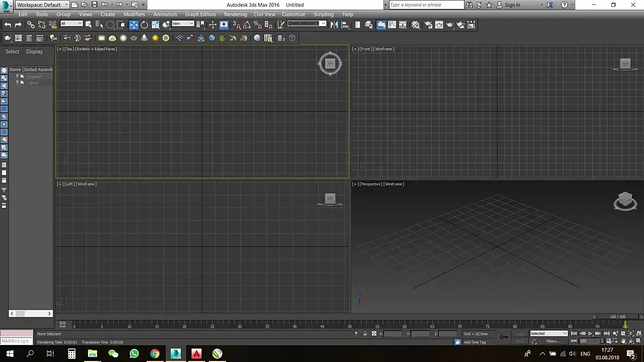Image resolution: width=644 pixels, height=362 pixels.
Task: Click the Filters... button
Action: pos(553,341)
